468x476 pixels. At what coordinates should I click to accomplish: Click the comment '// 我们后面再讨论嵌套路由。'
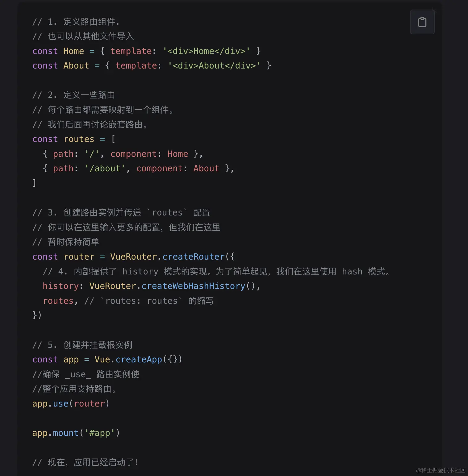click(90, 125)
